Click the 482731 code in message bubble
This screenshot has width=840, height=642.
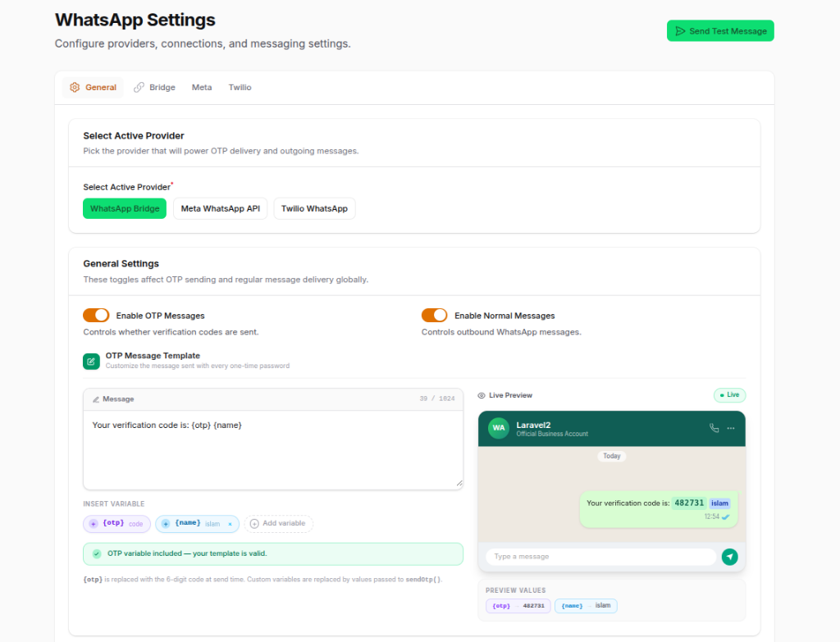point(689,503)
